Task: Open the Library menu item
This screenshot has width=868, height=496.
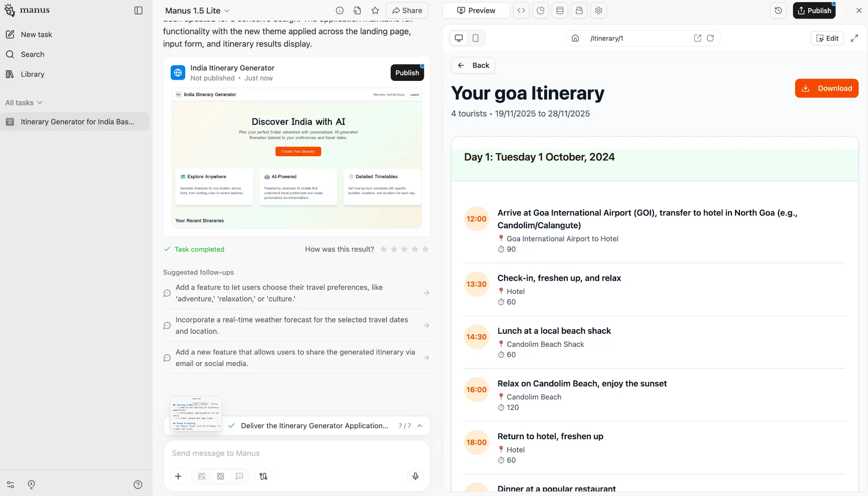Action: pos(32,74)
